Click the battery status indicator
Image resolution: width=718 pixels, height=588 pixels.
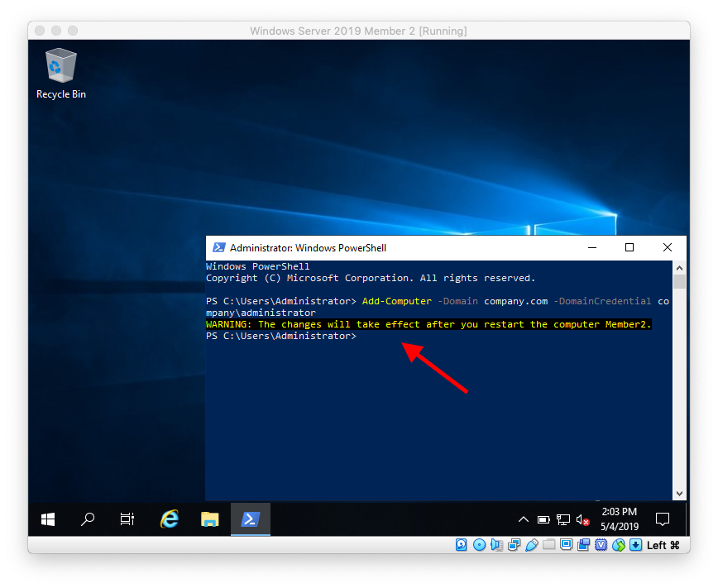tap(543, 519)
